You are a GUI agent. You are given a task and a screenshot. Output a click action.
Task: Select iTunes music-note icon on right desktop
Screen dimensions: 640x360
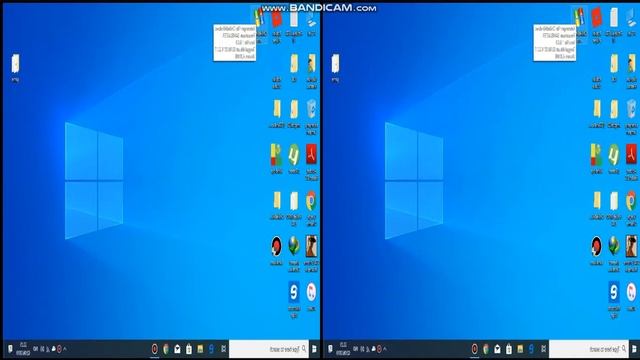(x=631, y=292)
